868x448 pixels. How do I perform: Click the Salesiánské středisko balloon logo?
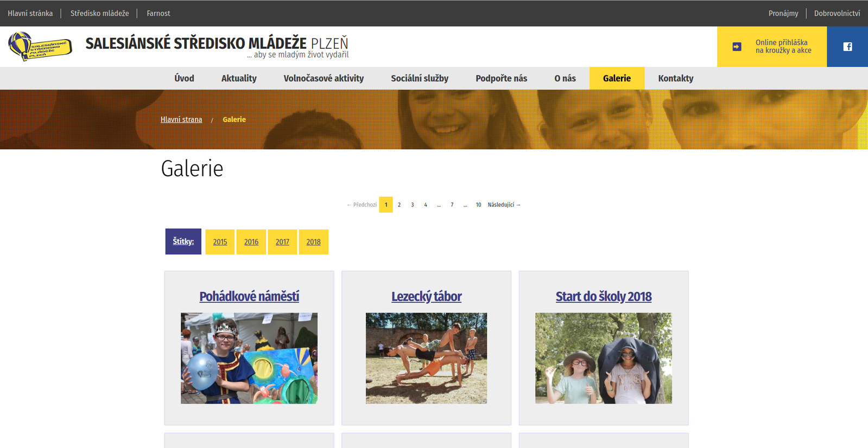(40, 47)
